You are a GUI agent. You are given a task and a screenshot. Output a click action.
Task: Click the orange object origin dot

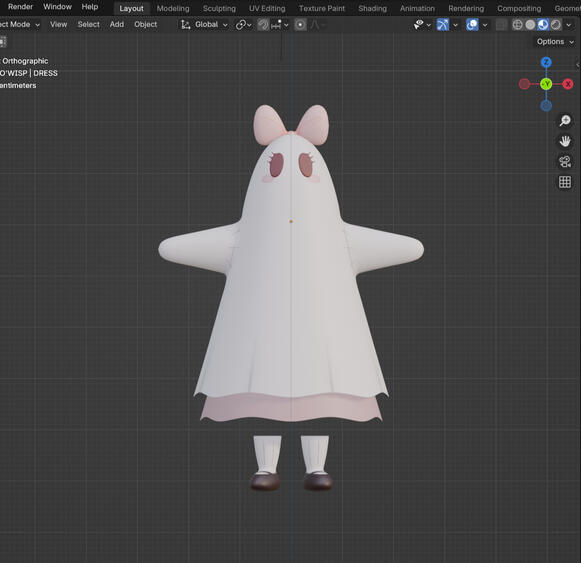pyautogui.click(x=291, y=221)
